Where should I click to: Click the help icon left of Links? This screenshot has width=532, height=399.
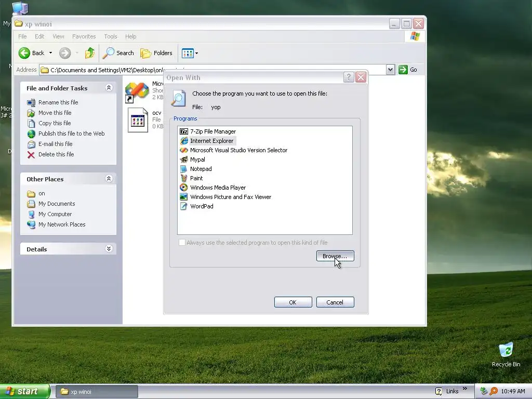[438, 392]
